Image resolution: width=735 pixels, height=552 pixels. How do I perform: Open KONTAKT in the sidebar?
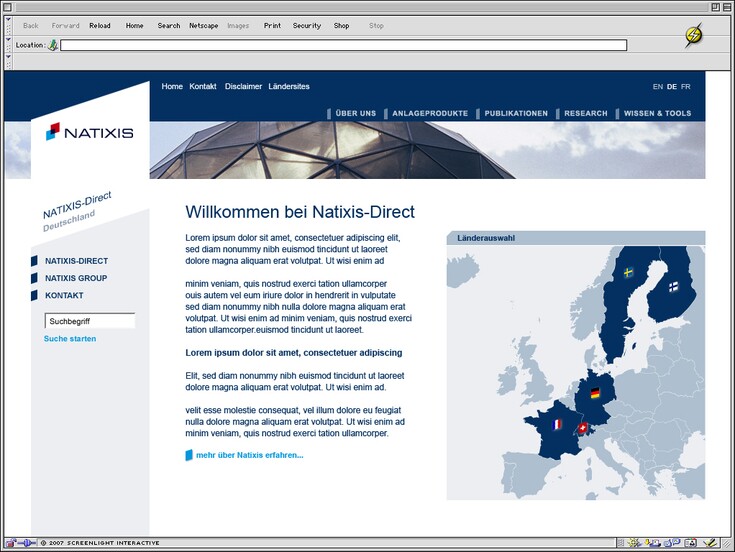pyautogui.click(x=64, y=296)
